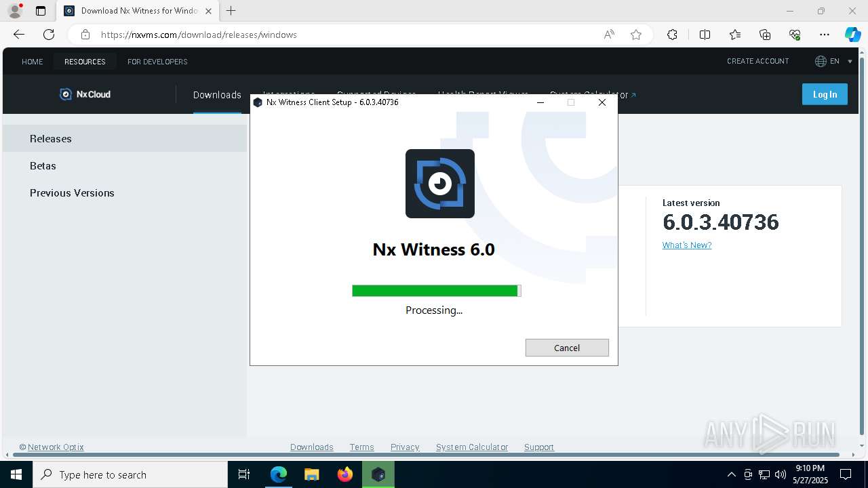Toggle Read Aloud icon in address bar
This screenshot has height=488, width=868.
tap(609, 35)
